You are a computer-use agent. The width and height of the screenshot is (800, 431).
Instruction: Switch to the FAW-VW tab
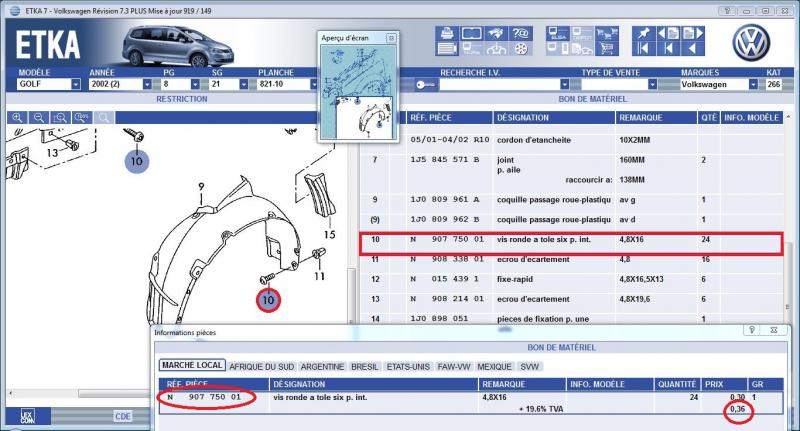coord(454,367)
